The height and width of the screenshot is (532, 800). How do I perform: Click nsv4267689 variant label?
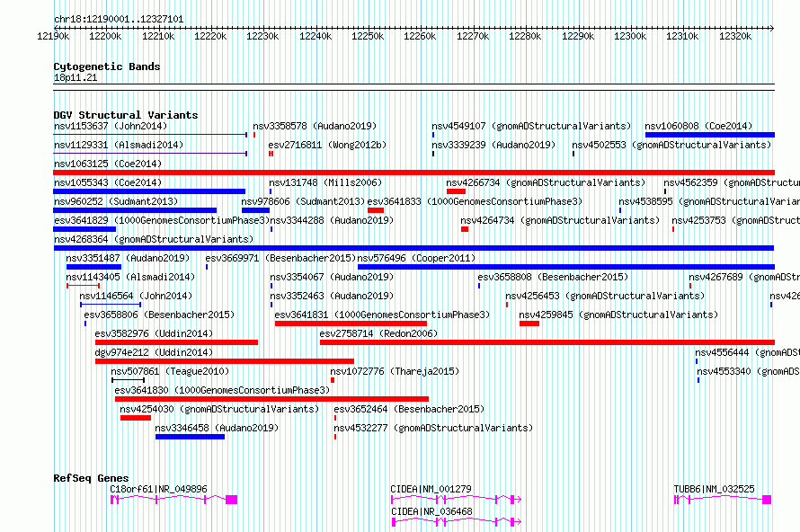coord(744,277)
